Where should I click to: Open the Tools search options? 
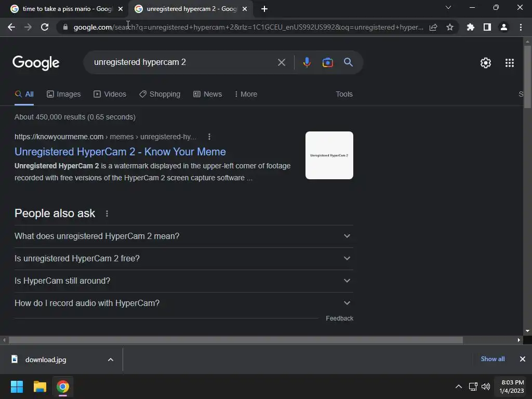[344, 95]
